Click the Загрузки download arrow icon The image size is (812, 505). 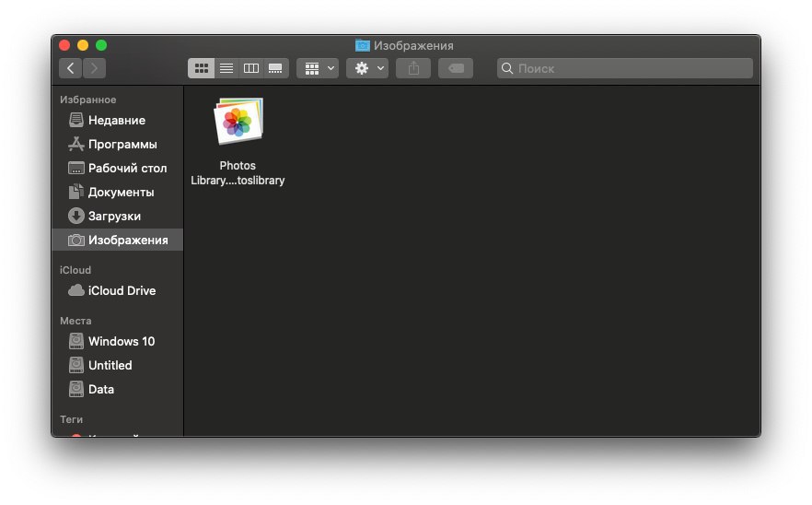click(76, 216)
